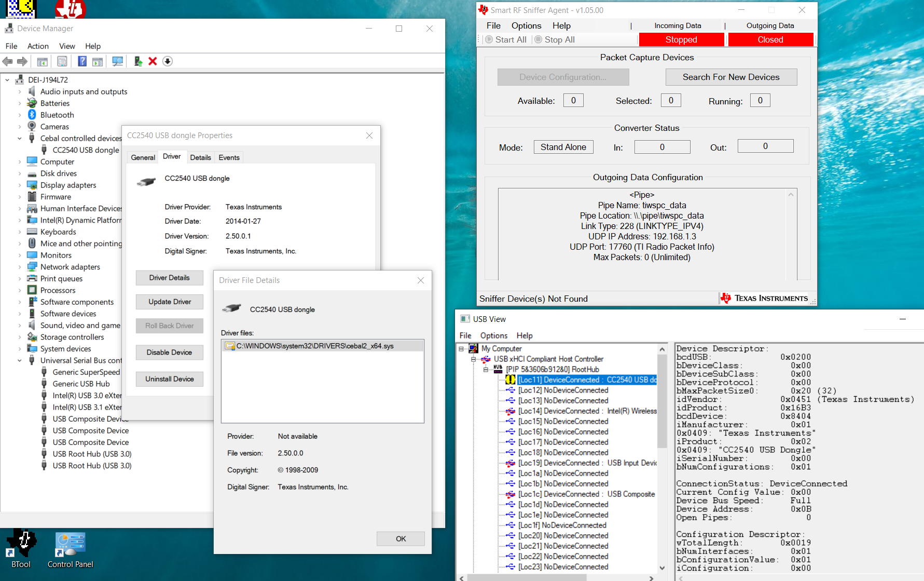Click OK in Driver File Details dialog
The width and height of the screenshot is (924, 581).
pos(401,538)
